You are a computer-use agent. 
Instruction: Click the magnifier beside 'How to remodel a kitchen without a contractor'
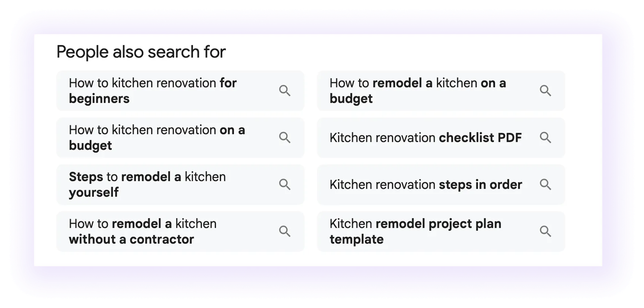click(285, 231)
